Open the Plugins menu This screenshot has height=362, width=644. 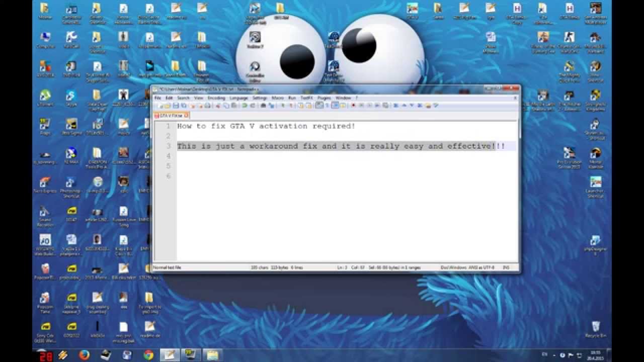pyautogui.click(x=324, y=98)
